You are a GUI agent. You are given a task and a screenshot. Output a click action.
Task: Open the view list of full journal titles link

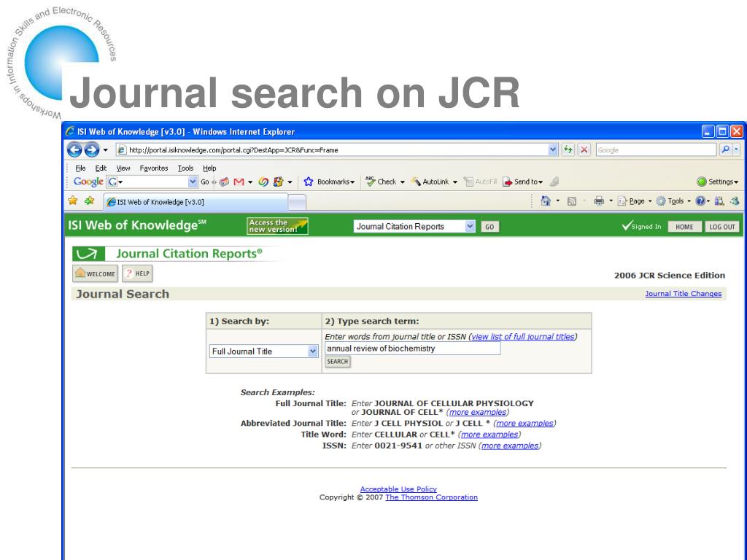[x=522, y=337]
